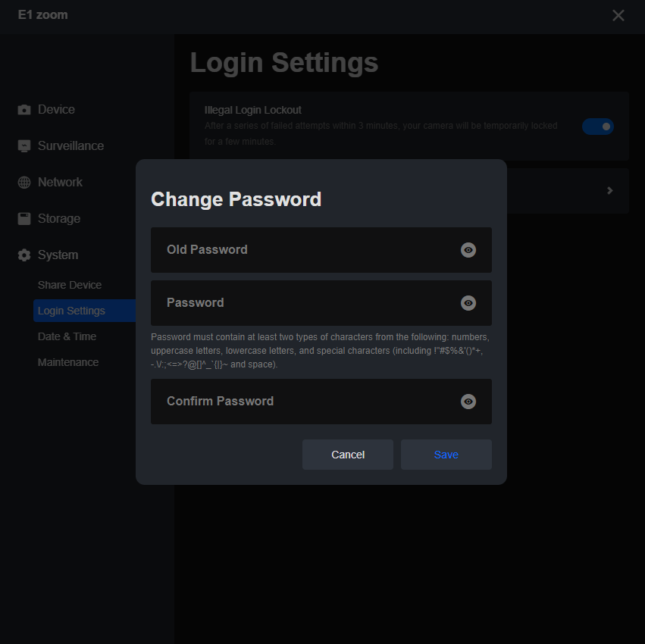Select Login Settings in the System section
645x644 pixels.
coord(72,311)
